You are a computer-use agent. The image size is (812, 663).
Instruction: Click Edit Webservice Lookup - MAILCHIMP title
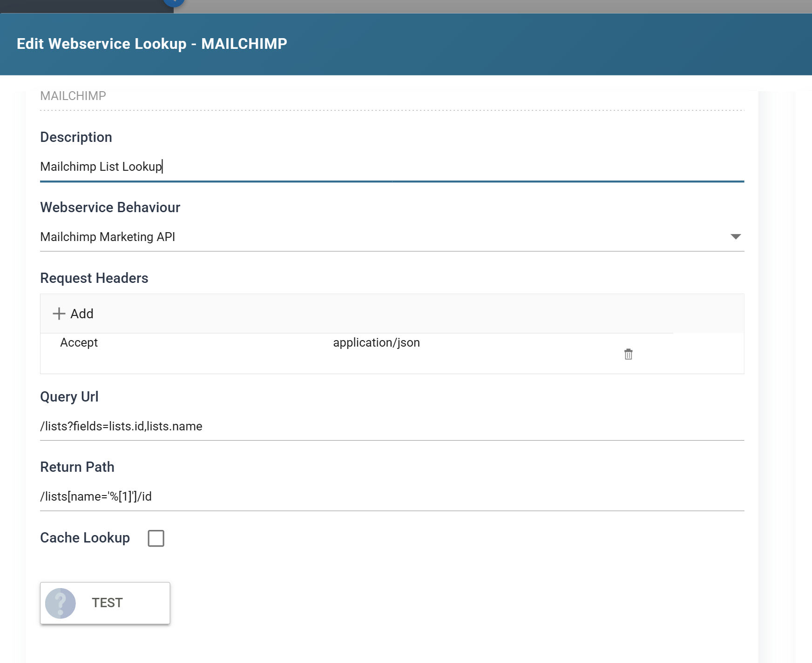152,44
